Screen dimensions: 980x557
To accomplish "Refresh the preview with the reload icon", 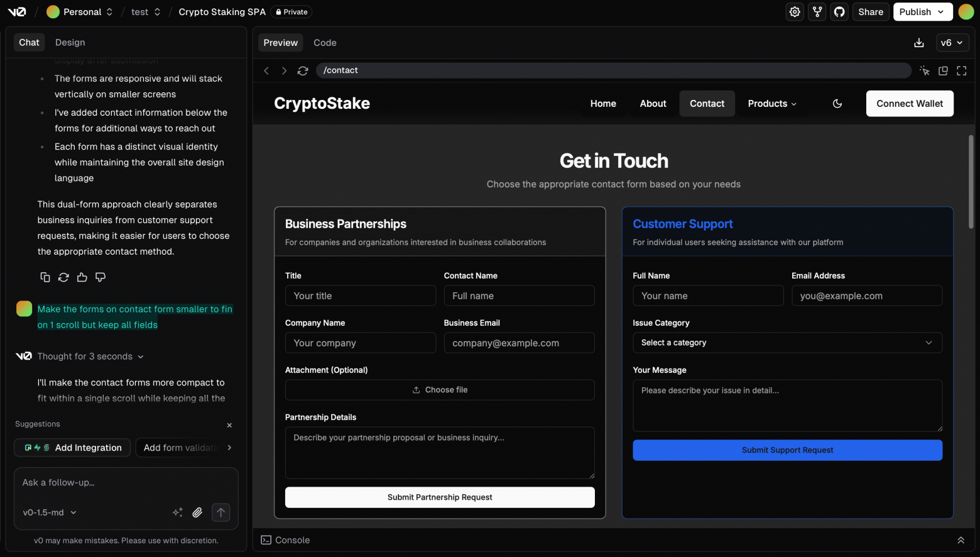I will [x=303, y=70].
